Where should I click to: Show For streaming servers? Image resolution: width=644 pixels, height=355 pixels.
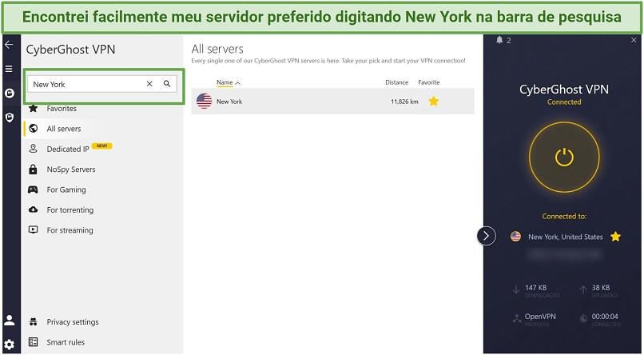coord(70,230)
